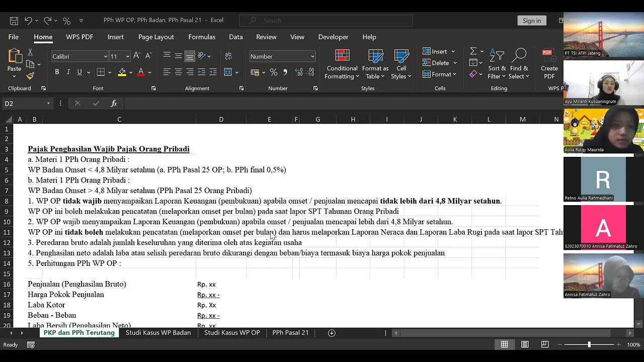Open the Developer ribbon tab
Viewport: 644px width, 362px height.
coord(333,37)
